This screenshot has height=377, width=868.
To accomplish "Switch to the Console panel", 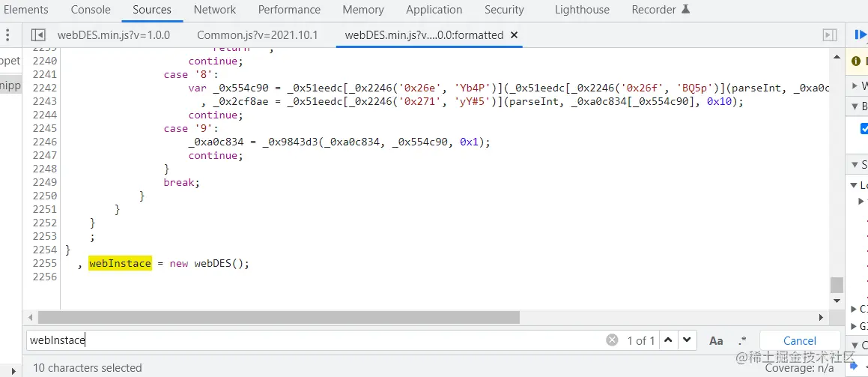I will [91, 10].
